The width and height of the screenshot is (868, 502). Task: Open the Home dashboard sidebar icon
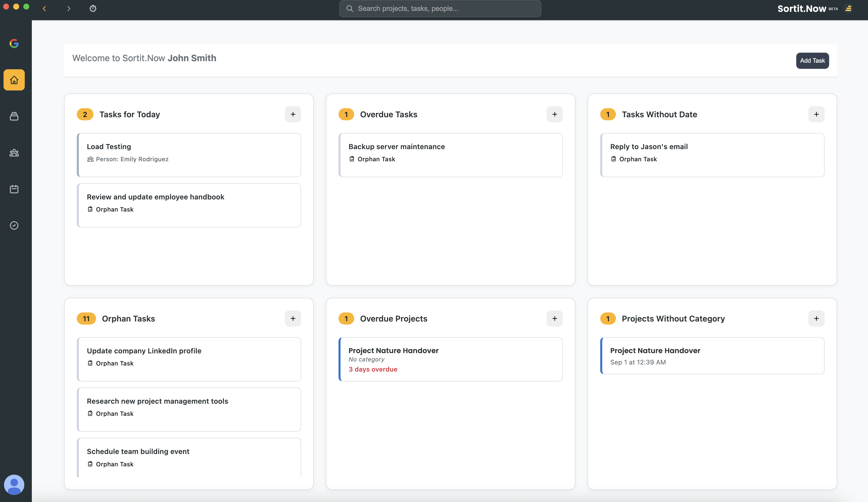coord(14,80)
